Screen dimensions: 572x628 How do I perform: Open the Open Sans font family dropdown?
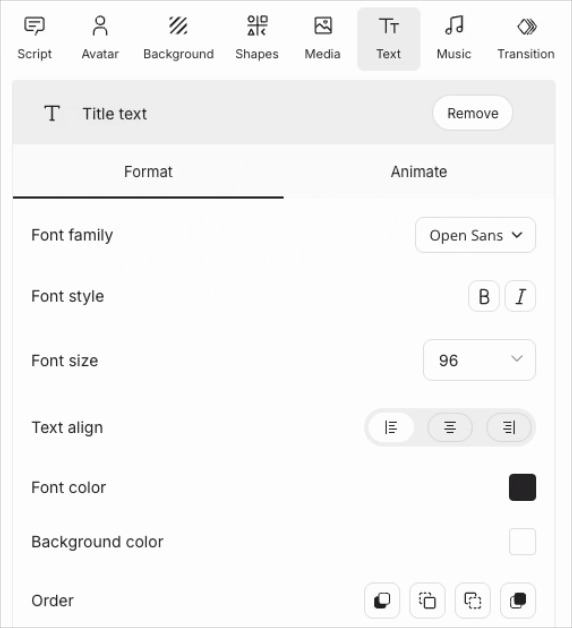475,235
